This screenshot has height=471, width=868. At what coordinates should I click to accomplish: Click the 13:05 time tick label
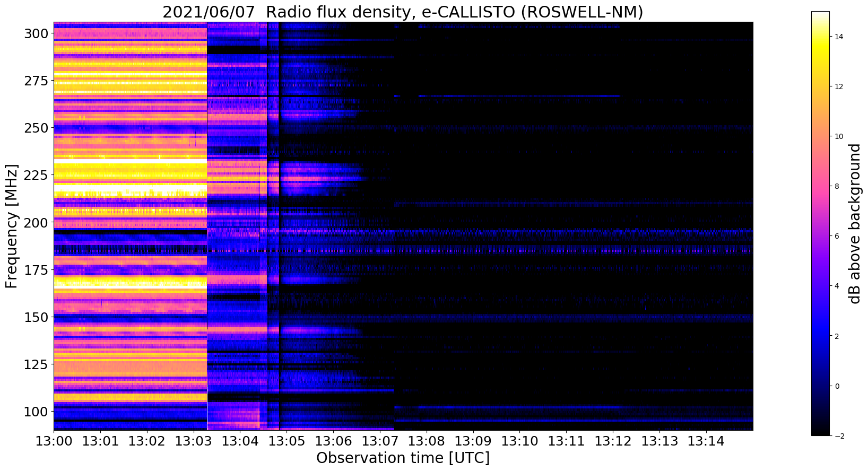[287, 440]
